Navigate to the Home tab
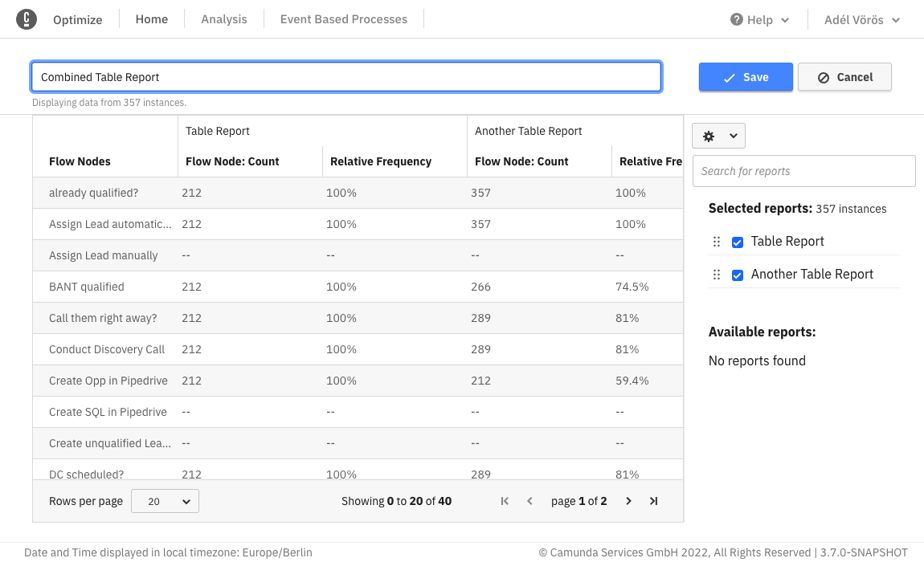The image size is (924, 562). click(152, 19)
